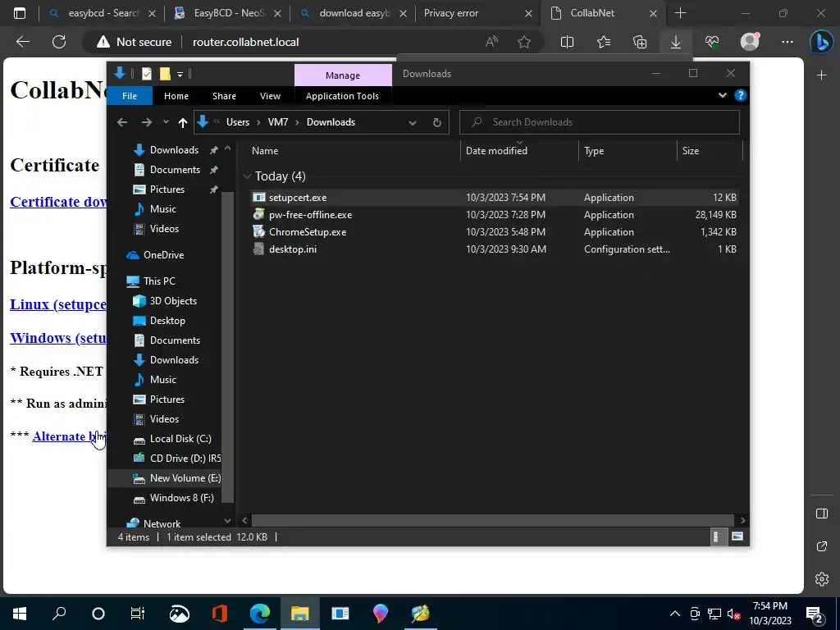Open Edge Favorites list icon

[x=604, y=42]
